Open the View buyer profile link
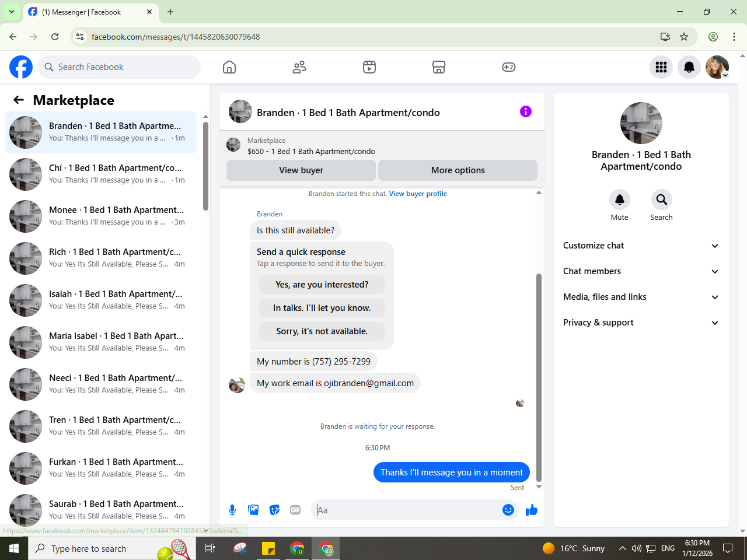This screenshot has width=747, height=560. point(418,194)
